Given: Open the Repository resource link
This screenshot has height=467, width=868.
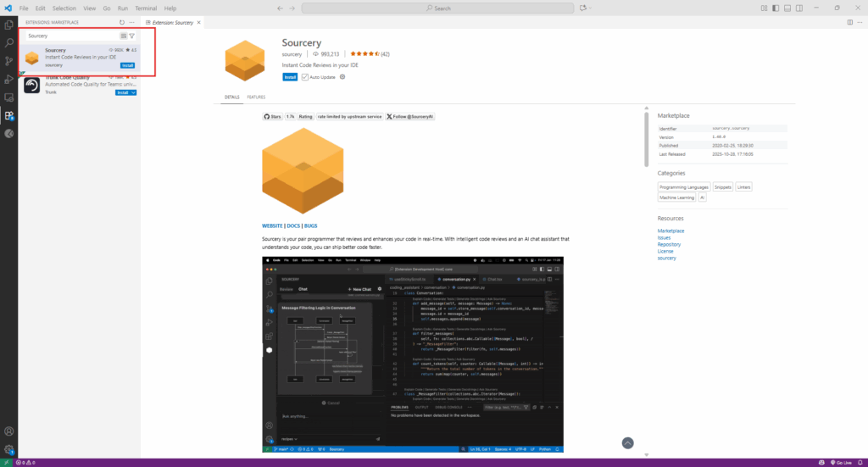Looking at the screenshot, I should pyautogui.click(x=669, y=244).
